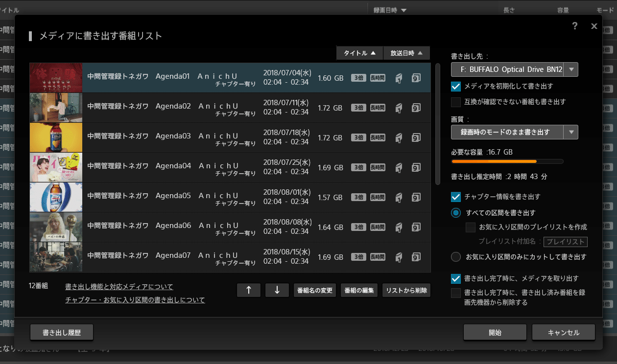Click the 長時間 badge on the Agenda03 row
This screenshot has width=617, height=364.
(x=377, y=137)
